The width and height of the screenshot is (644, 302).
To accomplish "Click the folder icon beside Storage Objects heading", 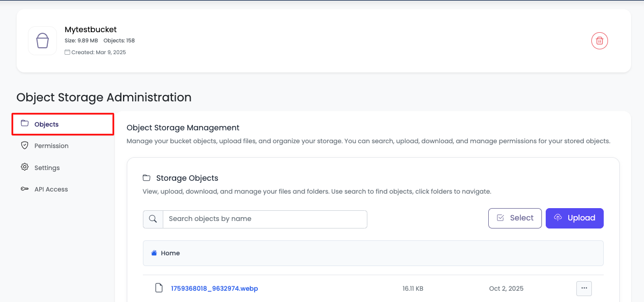I will coord(147,178).
